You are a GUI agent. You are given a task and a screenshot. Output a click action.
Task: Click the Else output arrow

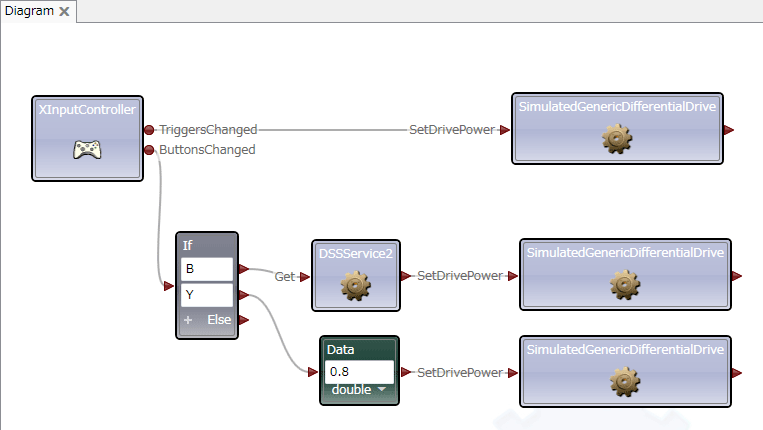(244, 320)
